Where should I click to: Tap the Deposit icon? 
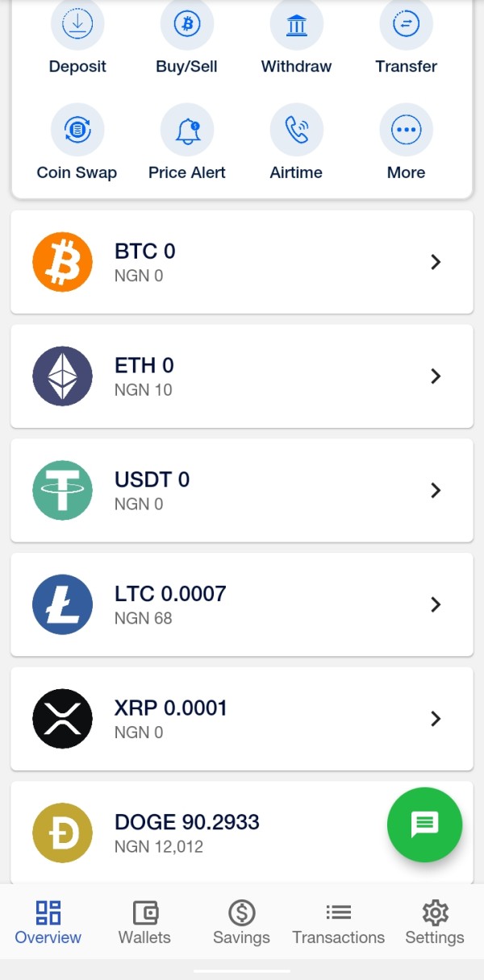tap(77, 25)
